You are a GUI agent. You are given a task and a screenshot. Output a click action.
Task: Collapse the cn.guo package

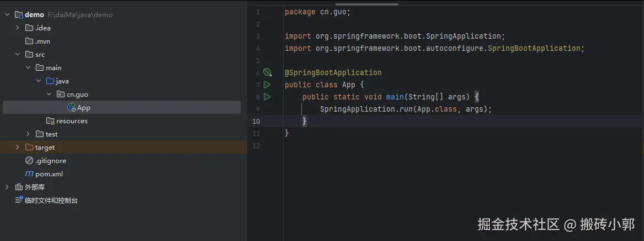click(49, 95)
